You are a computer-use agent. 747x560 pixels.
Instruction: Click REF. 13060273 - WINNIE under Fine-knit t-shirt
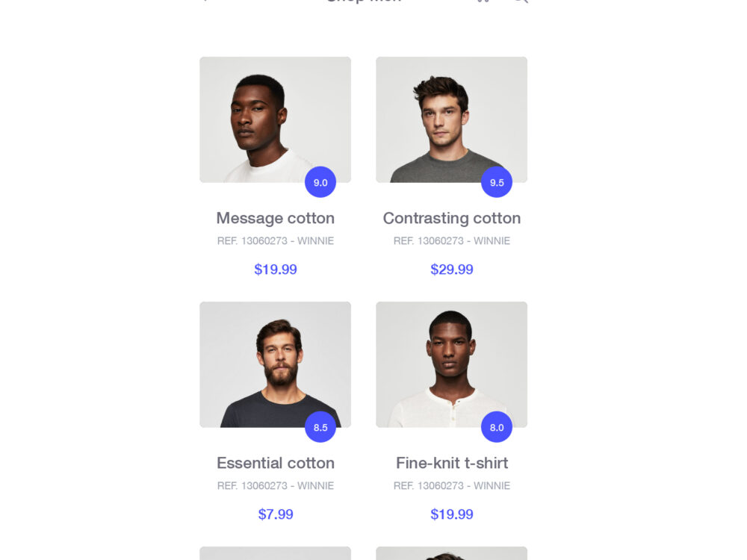[x=451, y=485]
